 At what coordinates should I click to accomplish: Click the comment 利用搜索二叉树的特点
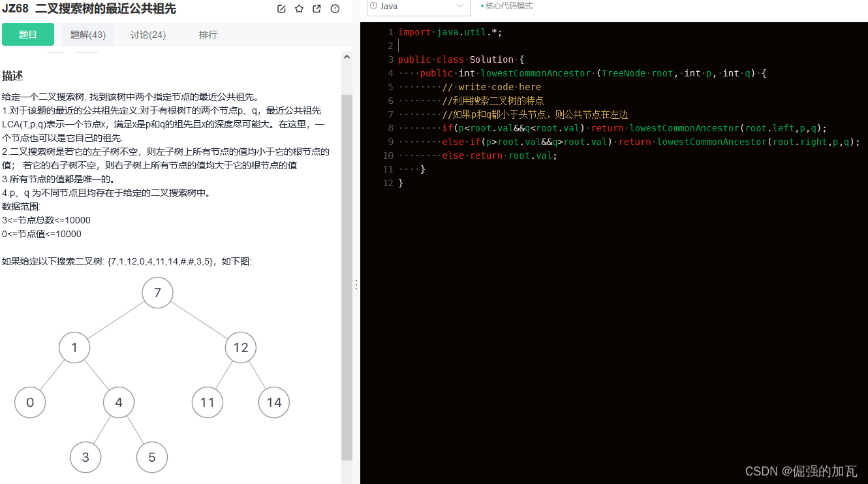[493, 101]
